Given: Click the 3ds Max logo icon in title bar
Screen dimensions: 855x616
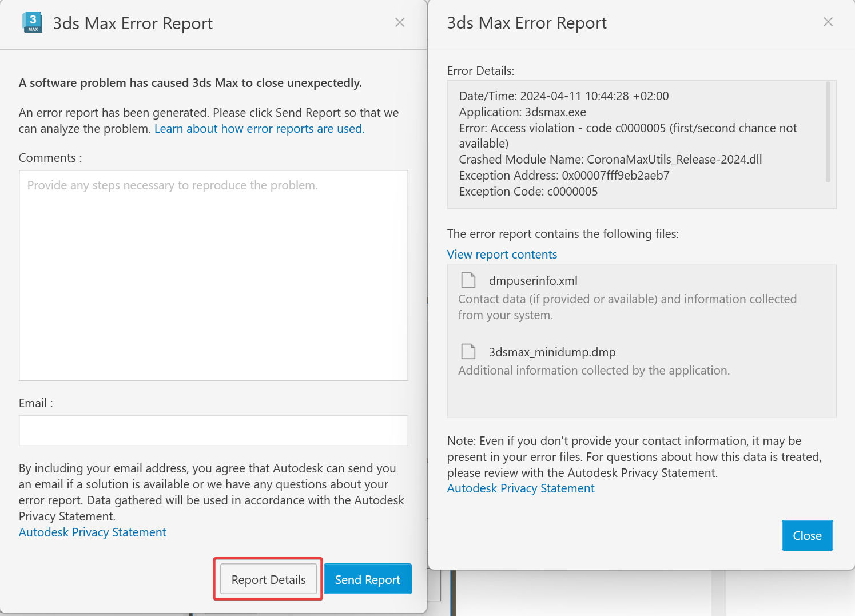Looking at the screenshot, I should (x=33, y=23).
